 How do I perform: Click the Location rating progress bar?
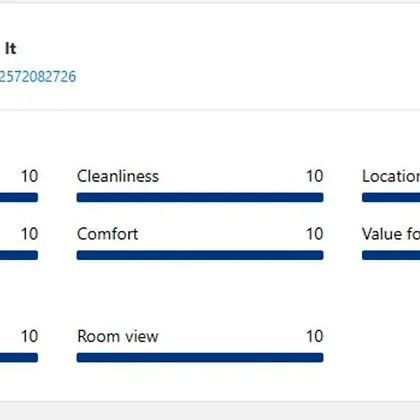pos(391,197)
